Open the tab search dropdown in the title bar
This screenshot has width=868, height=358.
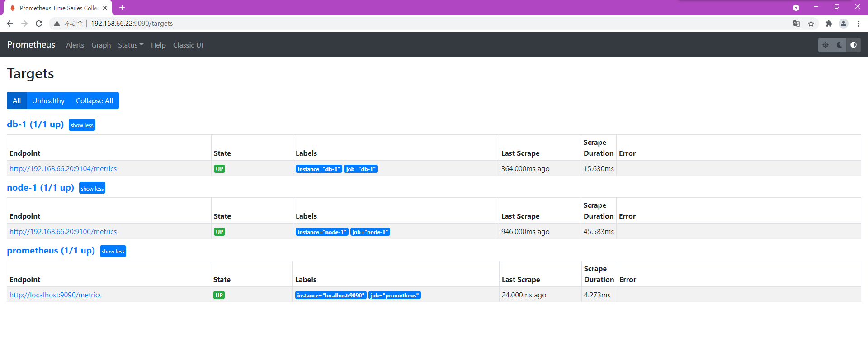(796, 8)
